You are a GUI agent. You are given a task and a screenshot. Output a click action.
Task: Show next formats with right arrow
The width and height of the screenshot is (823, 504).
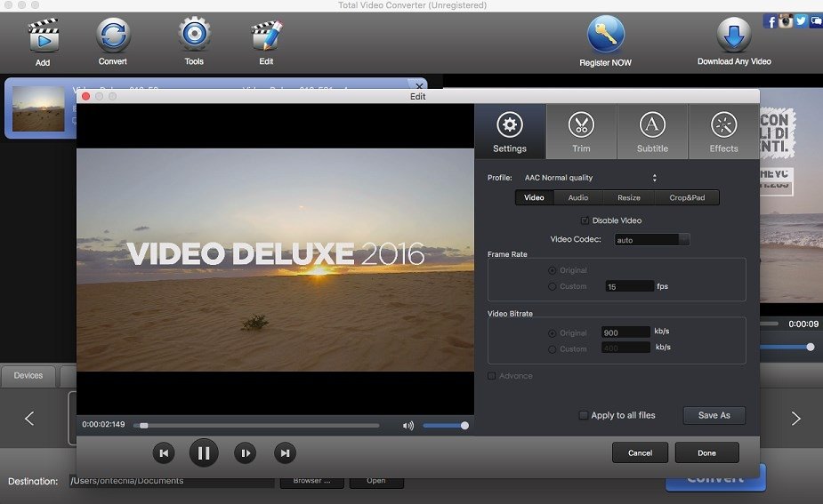point(795,419)
